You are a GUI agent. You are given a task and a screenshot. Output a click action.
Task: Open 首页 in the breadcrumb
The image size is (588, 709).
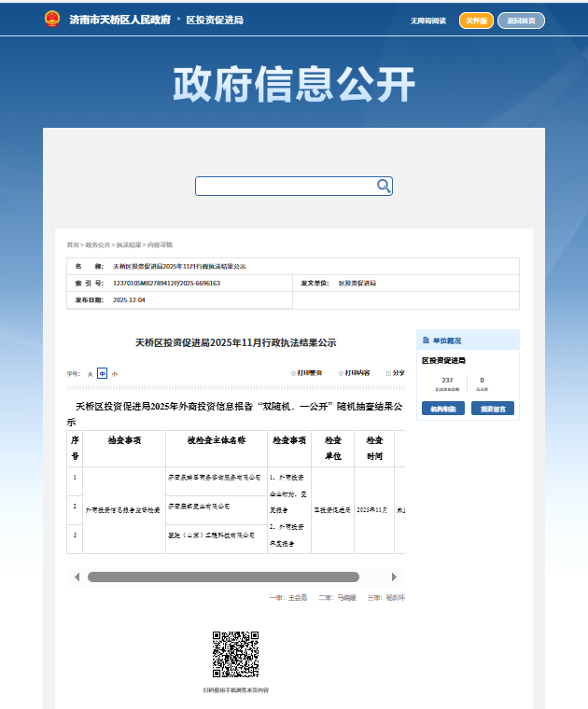pyautogui.click(x=72, y=244)
